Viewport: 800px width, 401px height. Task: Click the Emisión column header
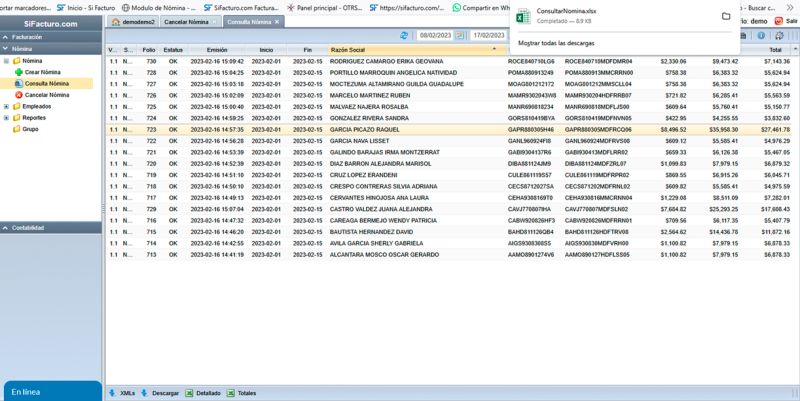tap(217, 50)
